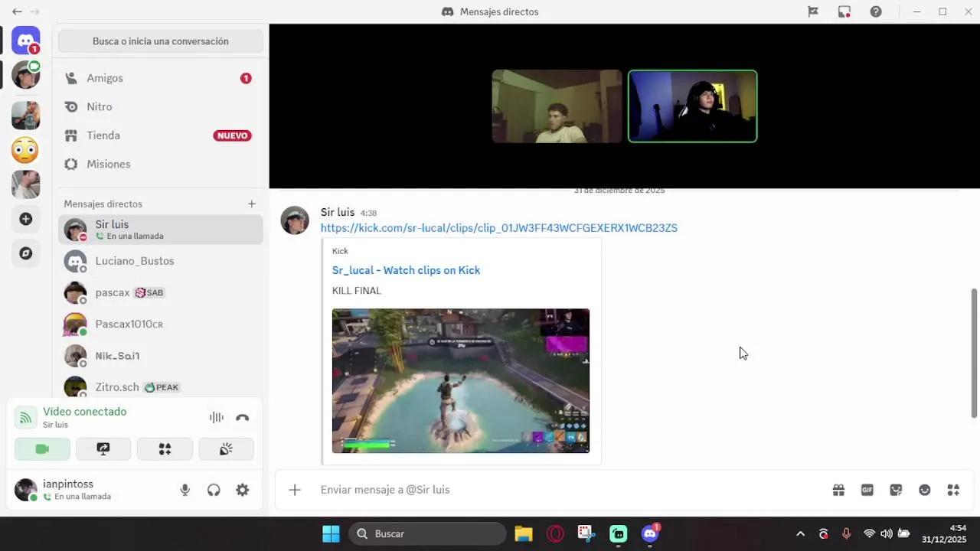Open the Pascax1010CR direct message
Screen dimensions: 980x551
161,324
